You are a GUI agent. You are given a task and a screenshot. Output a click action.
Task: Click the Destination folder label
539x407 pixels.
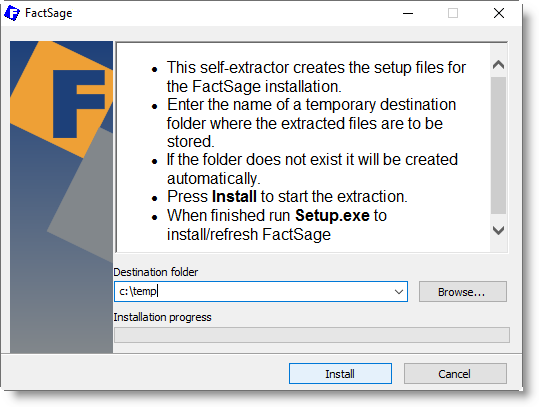tap(156, 272)
